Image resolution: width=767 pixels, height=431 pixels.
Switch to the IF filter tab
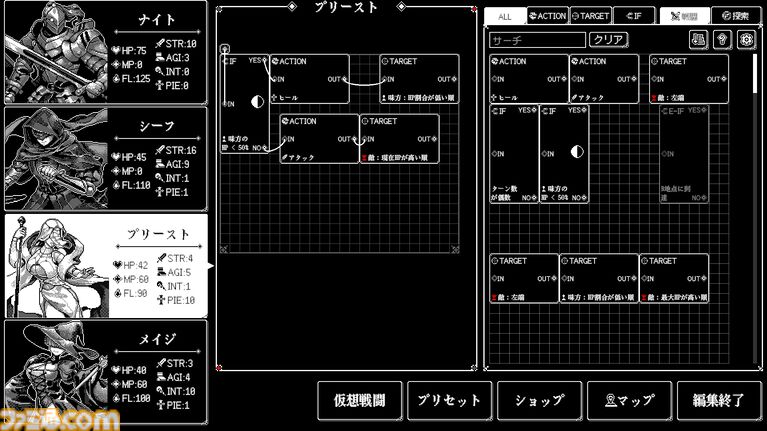(x=633, y=16)
